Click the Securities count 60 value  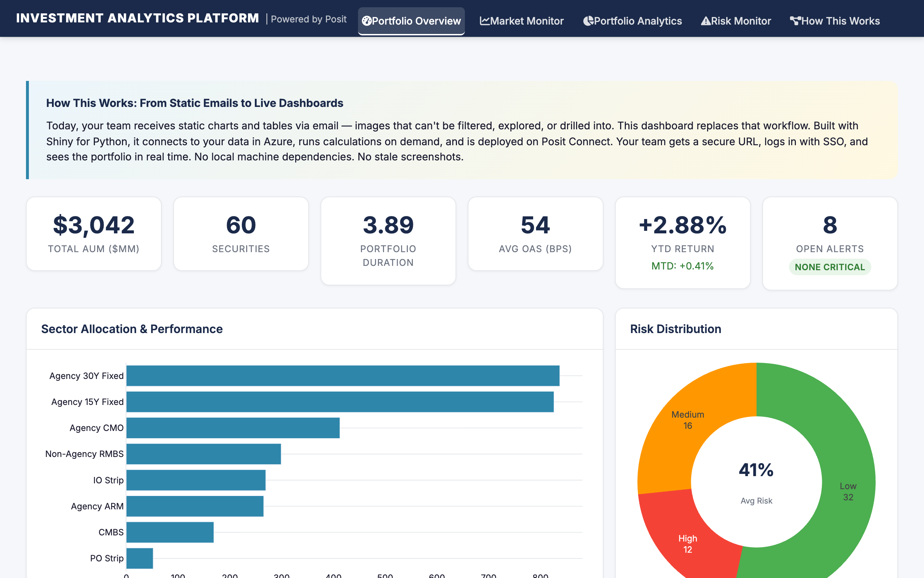pyautogui.click(x=241, y=225)
